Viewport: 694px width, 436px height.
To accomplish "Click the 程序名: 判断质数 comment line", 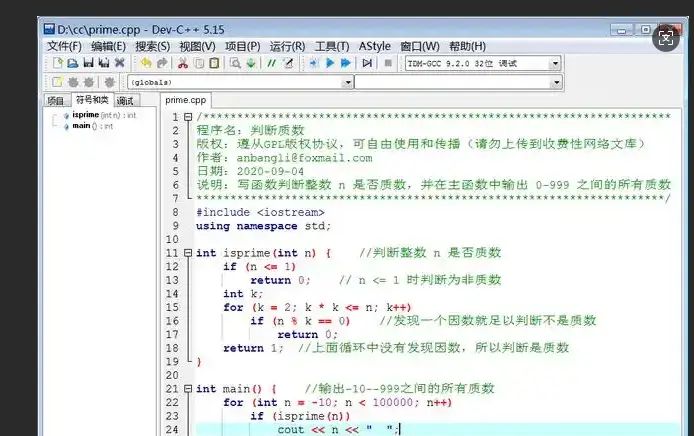I will (251, 131).
